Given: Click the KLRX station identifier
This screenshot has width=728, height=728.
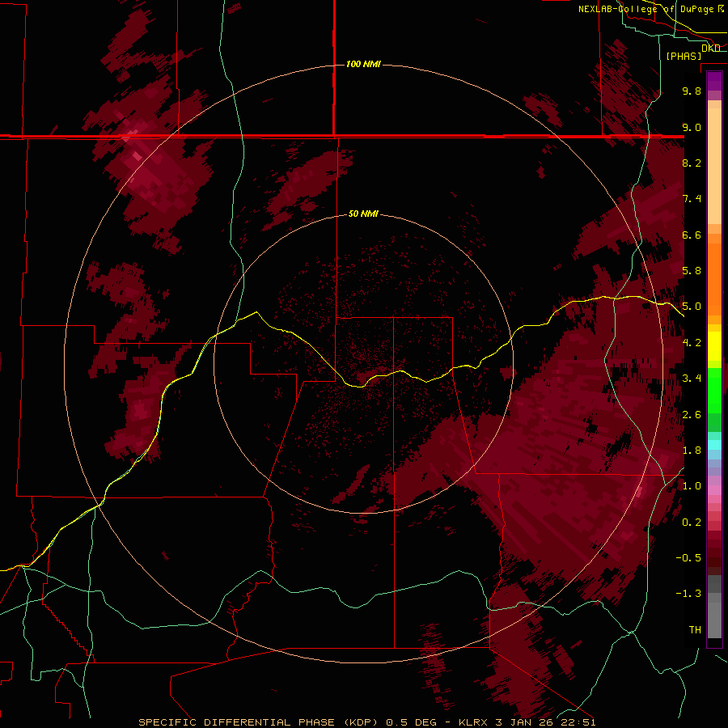Looking at the screenshot, I should tap(473, 722).
